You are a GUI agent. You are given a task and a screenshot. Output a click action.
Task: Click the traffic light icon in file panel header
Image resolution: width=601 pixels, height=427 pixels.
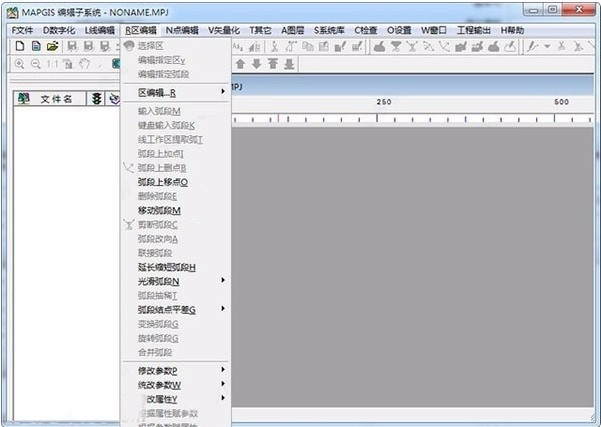96,99
